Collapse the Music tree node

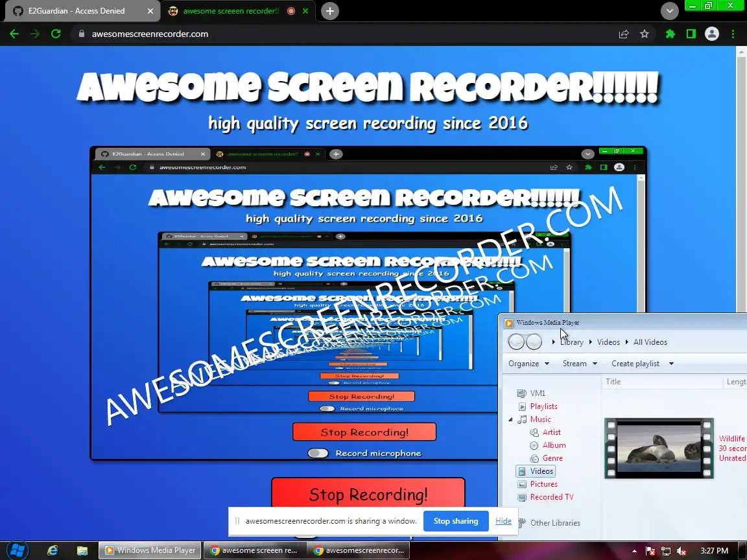coord(510,419)
